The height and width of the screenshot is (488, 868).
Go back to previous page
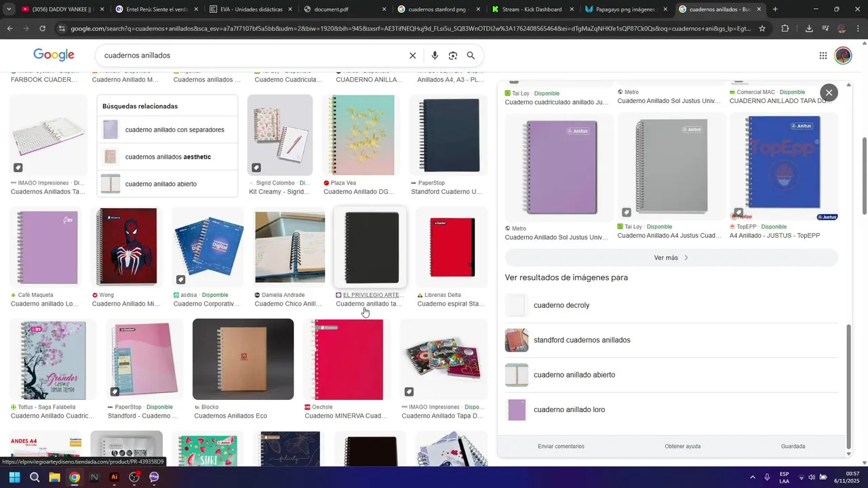tap(9, 28)
